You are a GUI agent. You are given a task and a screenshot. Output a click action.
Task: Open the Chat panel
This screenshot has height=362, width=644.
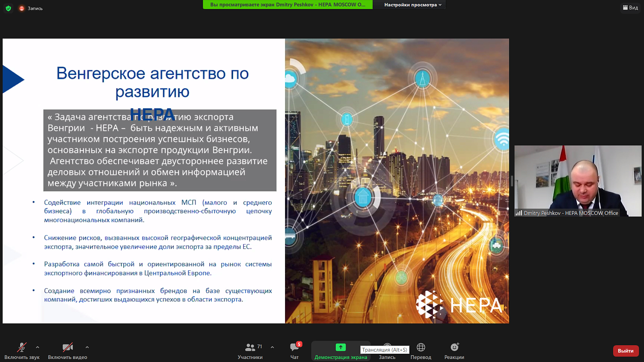(295, 350)
